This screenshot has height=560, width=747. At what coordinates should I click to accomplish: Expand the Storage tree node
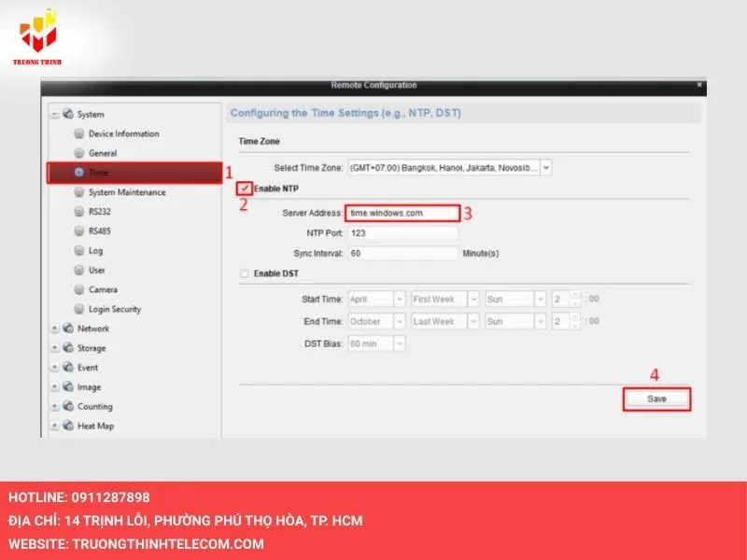55,348
